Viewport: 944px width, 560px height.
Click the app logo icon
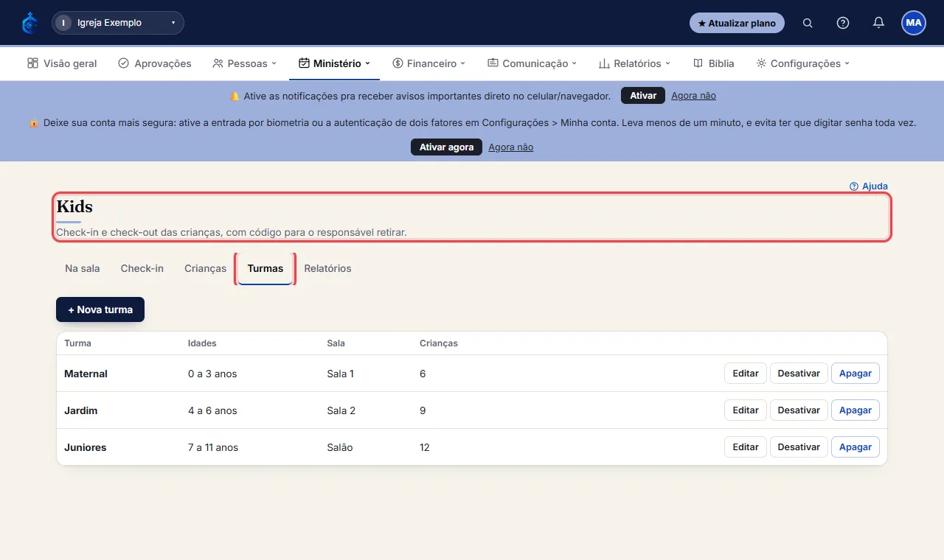(x=29, y=23)
